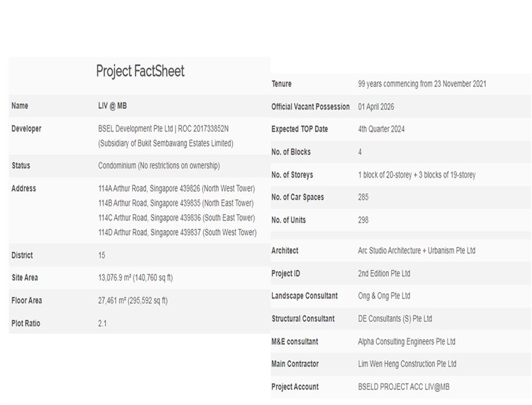Select the No. of Storeys value
Screen dimensions: 532x405
(416, 175)
